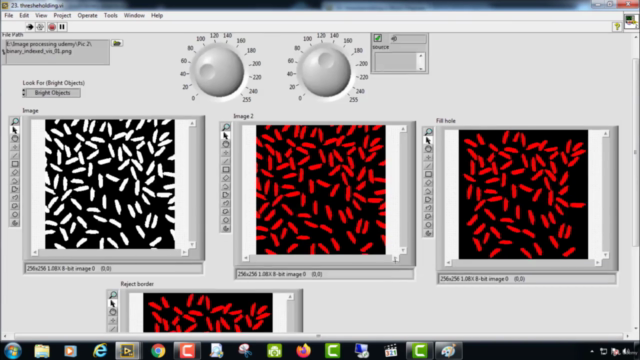Select Freehand Line tool in Image palette
Screen dimensions: 640x360
click(15, 198)
